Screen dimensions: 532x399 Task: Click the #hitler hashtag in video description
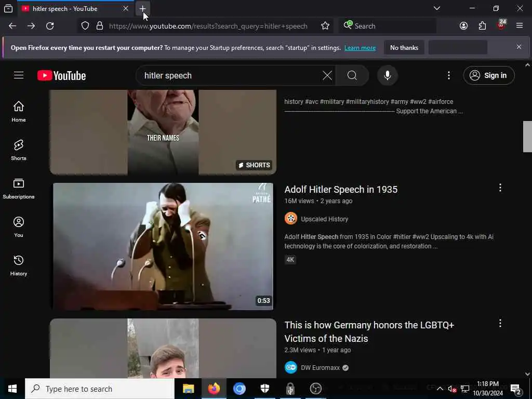[402, 237]
